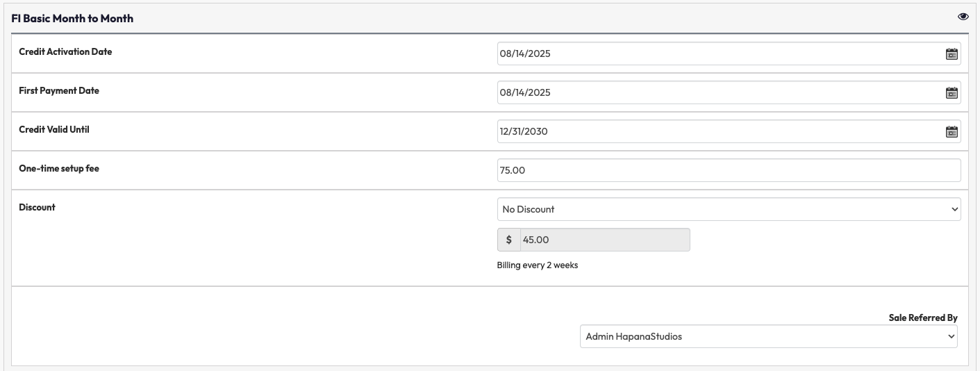Click the Credit Valid Until label

[x=54, y=130]
